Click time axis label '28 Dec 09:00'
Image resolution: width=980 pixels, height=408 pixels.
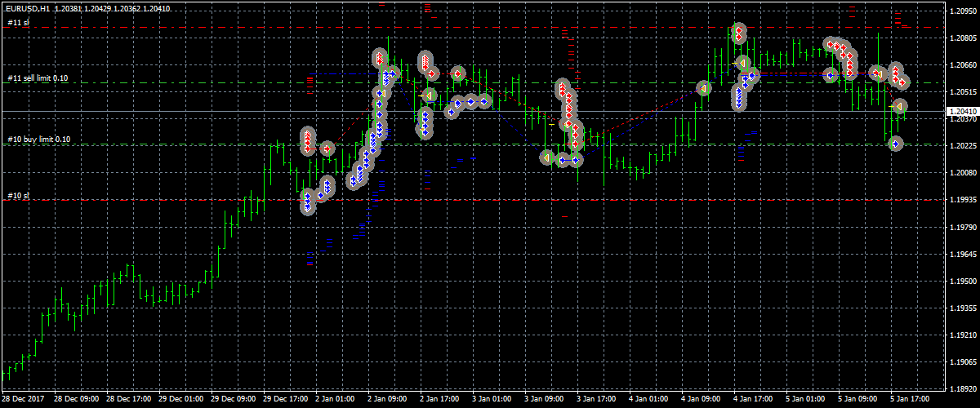[x=78, y=400]
